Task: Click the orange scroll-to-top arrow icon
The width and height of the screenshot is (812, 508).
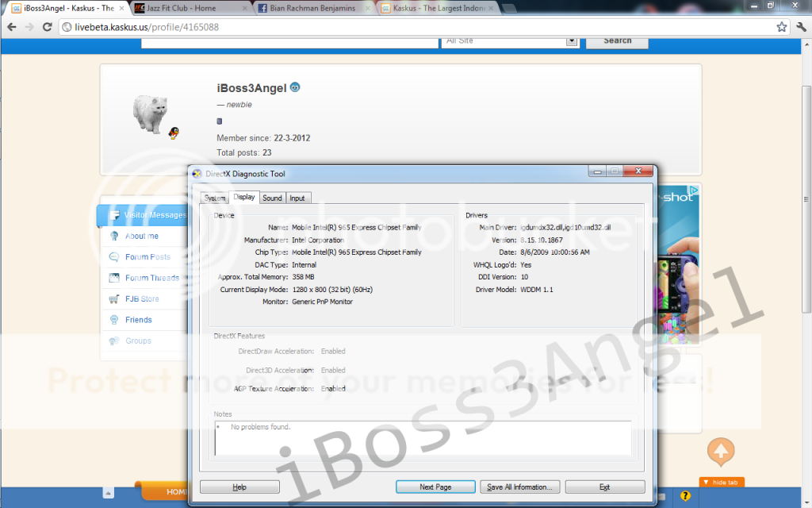Action: (x=721, y=452)
